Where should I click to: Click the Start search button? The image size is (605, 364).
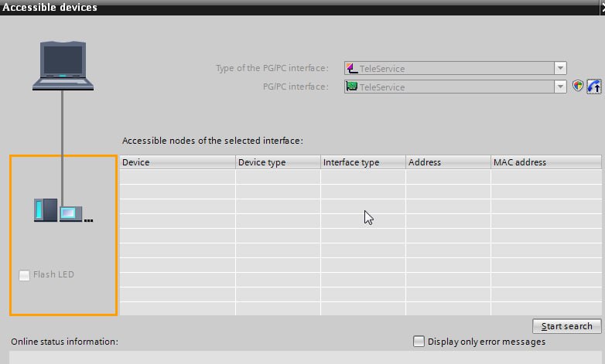click(x=566, y=326)
